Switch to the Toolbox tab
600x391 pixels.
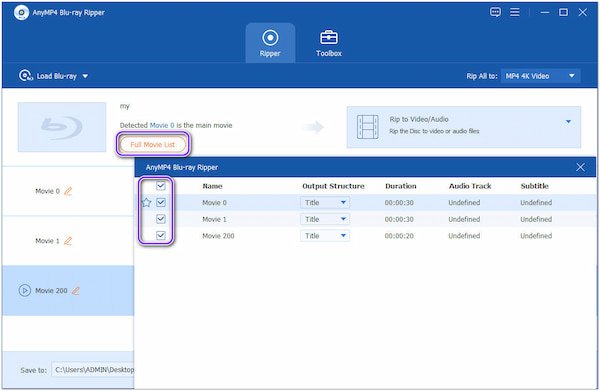[329, 43]
